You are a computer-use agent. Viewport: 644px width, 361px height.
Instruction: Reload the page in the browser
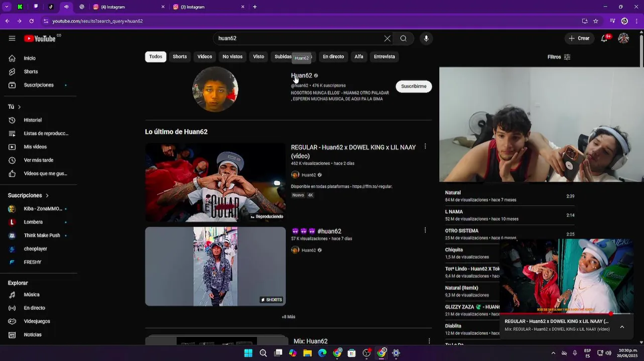pos(32,21)
